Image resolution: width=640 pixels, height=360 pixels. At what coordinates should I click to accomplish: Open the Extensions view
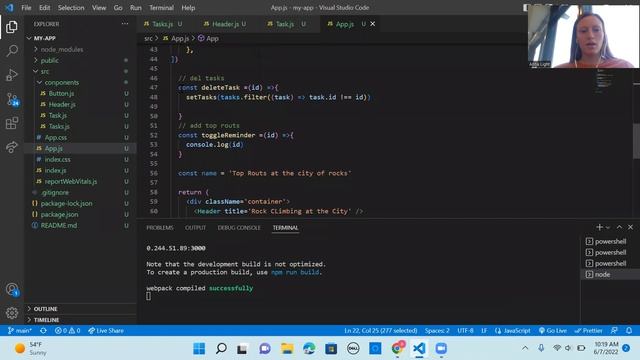click(12, 123)
